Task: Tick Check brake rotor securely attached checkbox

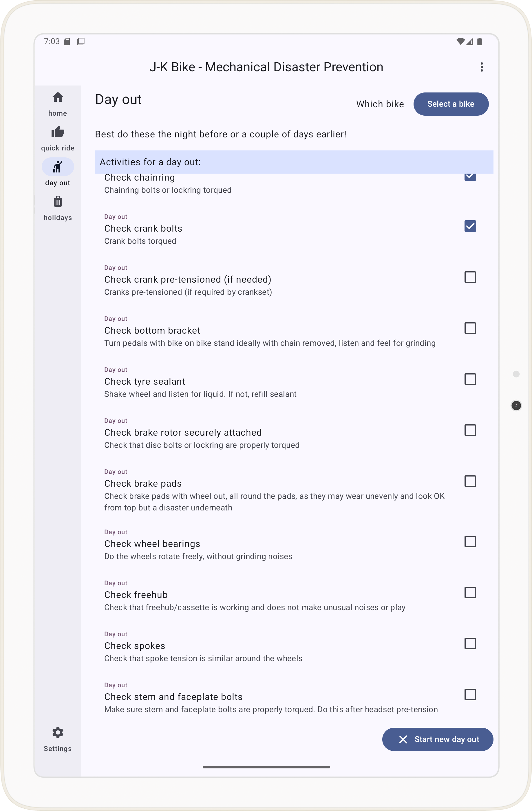Action: click(x=470, y=430)
